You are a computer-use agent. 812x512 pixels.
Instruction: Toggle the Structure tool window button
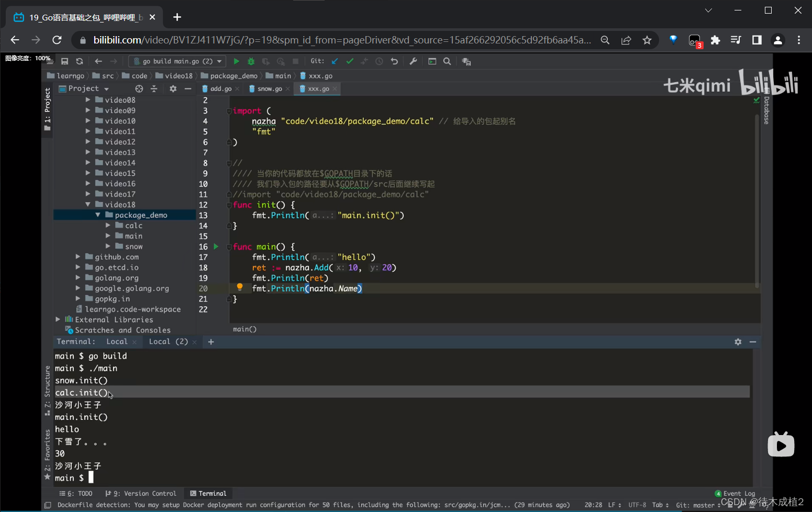click(x=47, y=390)
